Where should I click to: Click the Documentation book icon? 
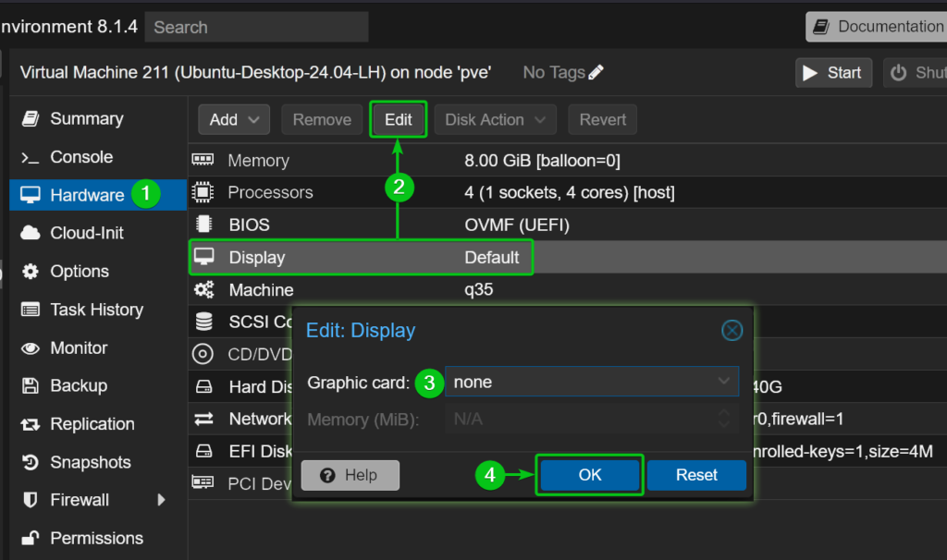coord(821,27)
